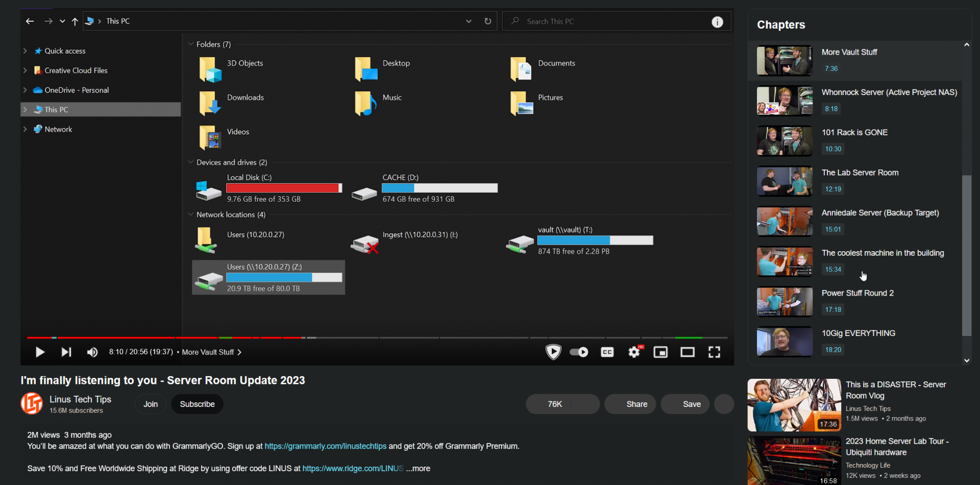Image resolution: width=980 pixels, height=485 pixels.
Task: Save the video to playlist
Action: click(x=685, y=404)
